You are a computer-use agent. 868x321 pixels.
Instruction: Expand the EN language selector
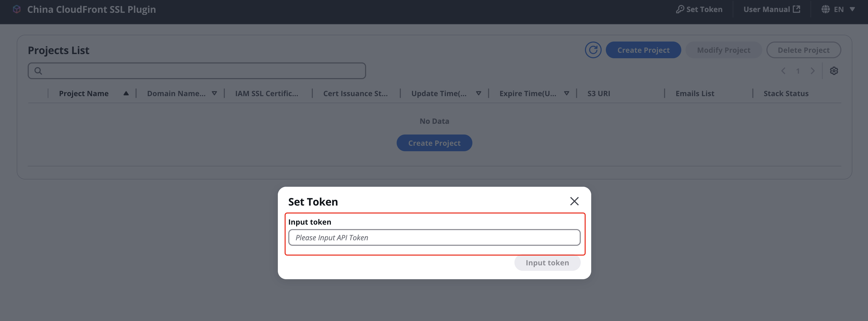pyautogui.click(x=852, y=9)
